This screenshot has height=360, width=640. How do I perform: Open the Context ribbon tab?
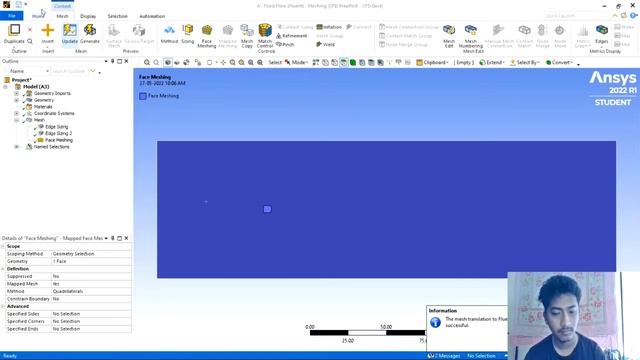point(62,6)
